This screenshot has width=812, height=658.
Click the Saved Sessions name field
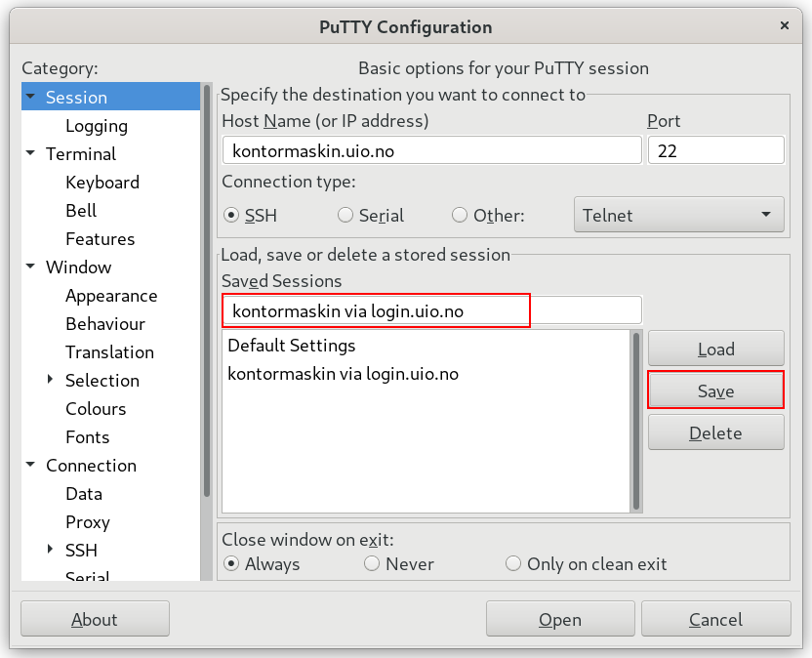432,310
